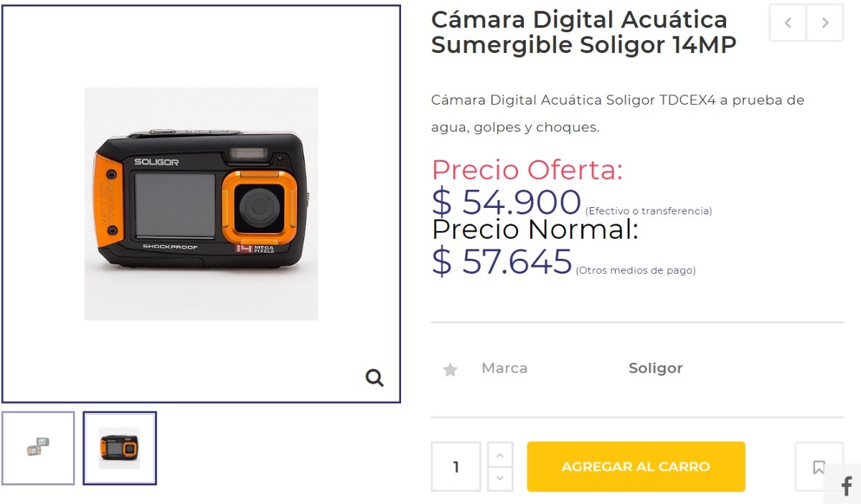Select the second thumbnail of orange camera

tap(120, 448)
